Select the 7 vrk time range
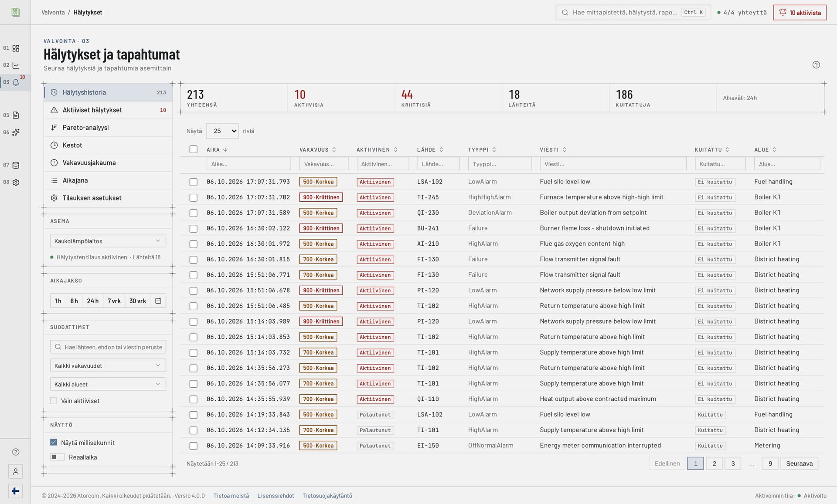 [114, 301]
